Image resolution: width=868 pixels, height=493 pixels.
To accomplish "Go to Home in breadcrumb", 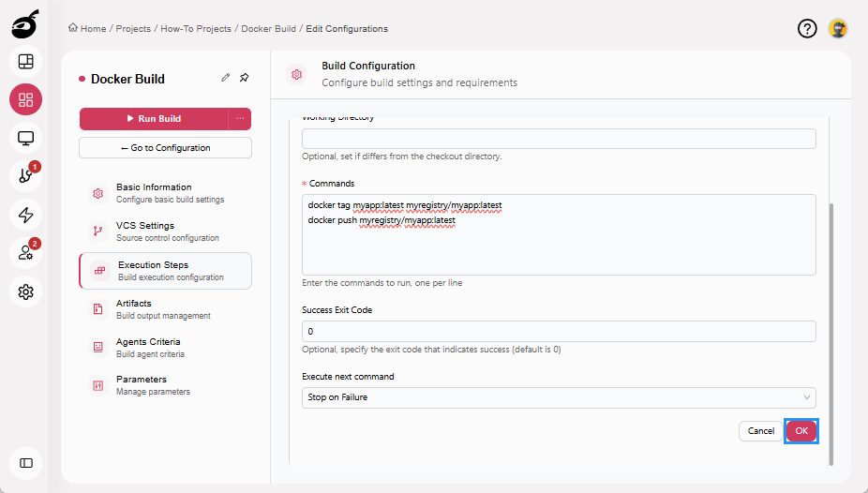I will (93, 29).
